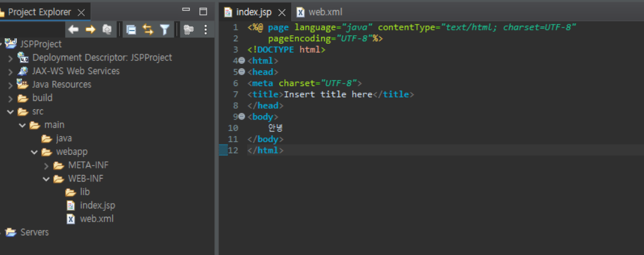
Task: Click the build folder icon
Action: point(23,99)
